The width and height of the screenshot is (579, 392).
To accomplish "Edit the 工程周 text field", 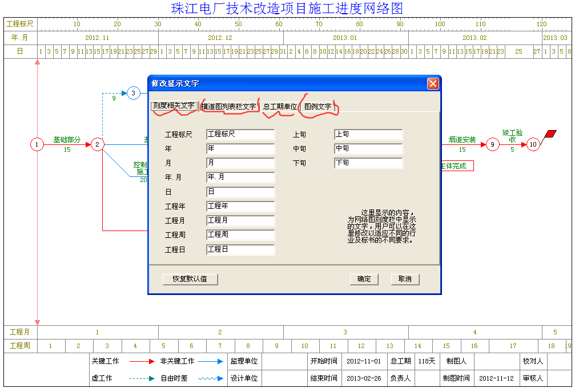I will [x=240, y=235].
